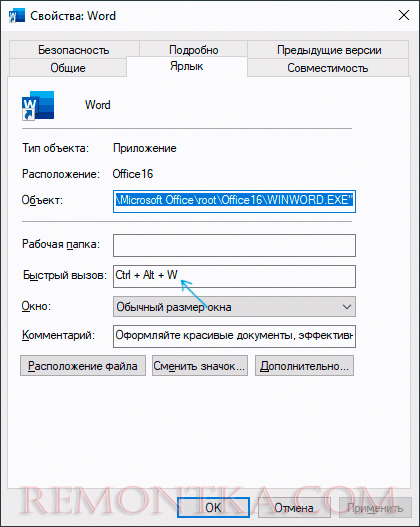Click the Комментарий text field
This screenshot has height=527, width=420.
click(x=234, y=336)
